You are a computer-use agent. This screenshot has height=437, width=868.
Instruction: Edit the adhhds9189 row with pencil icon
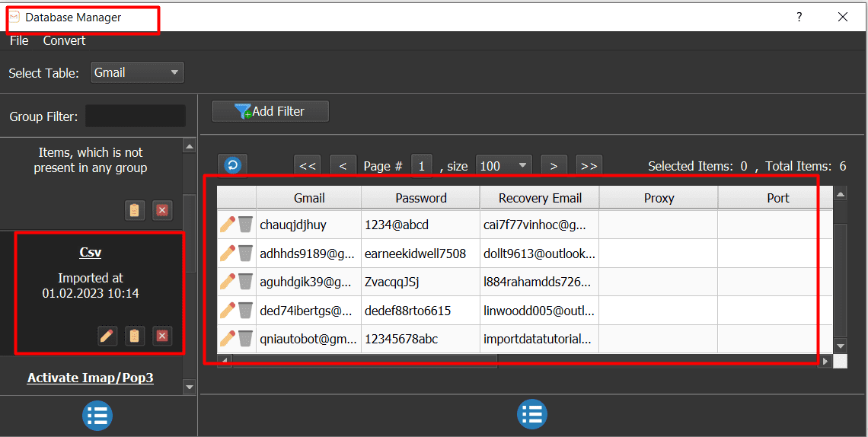click(228, 253)
